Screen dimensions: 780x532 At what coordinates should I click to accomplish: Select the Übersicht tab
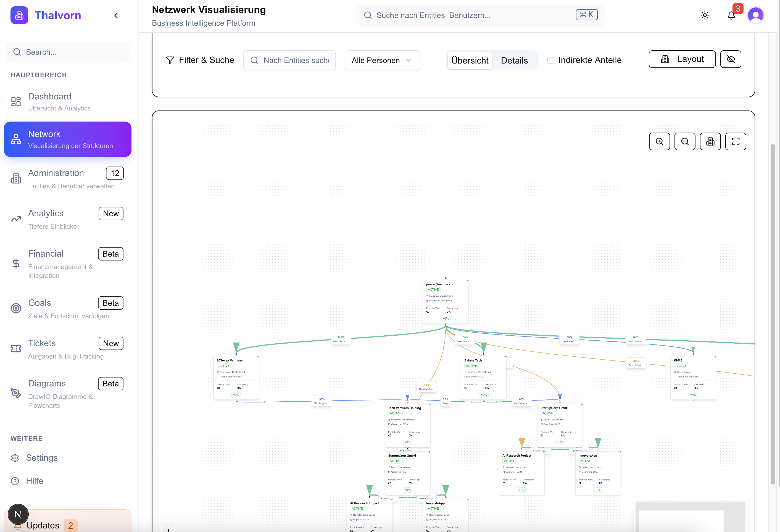tap(470, 60)
